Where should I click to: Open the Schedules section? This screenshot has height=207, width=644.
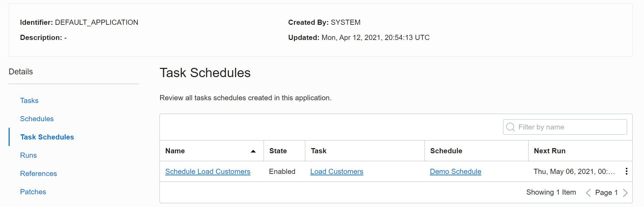coord(37,119)
